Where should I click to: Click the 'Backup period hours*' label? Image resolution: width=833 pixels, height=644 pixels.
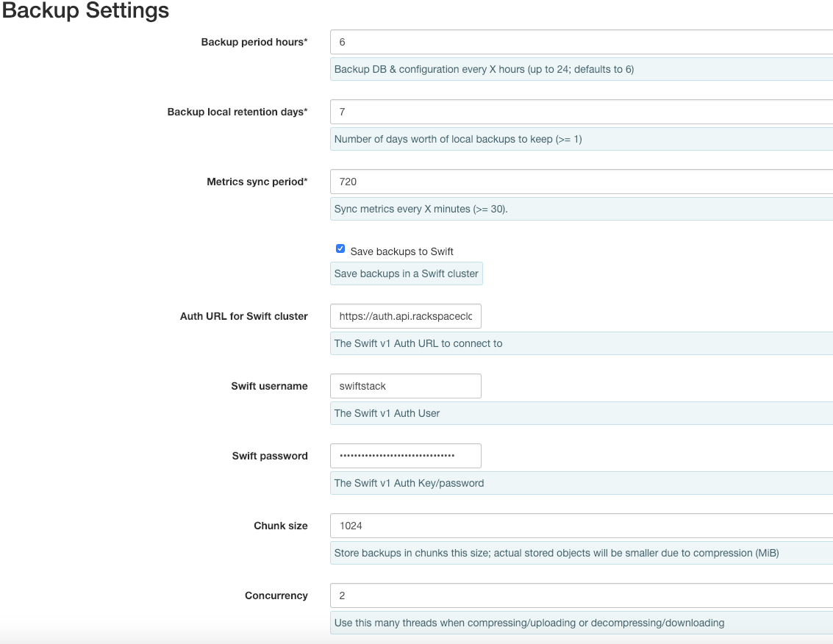[254, 42]
